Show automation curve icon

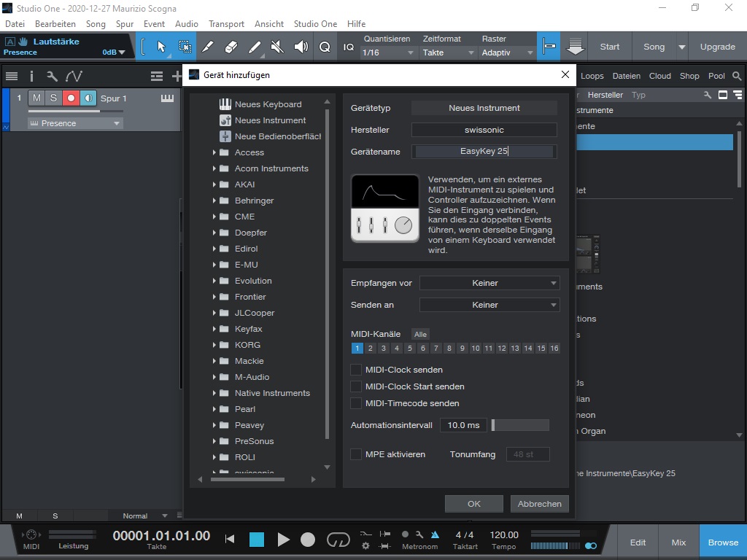tap(74, 76)
